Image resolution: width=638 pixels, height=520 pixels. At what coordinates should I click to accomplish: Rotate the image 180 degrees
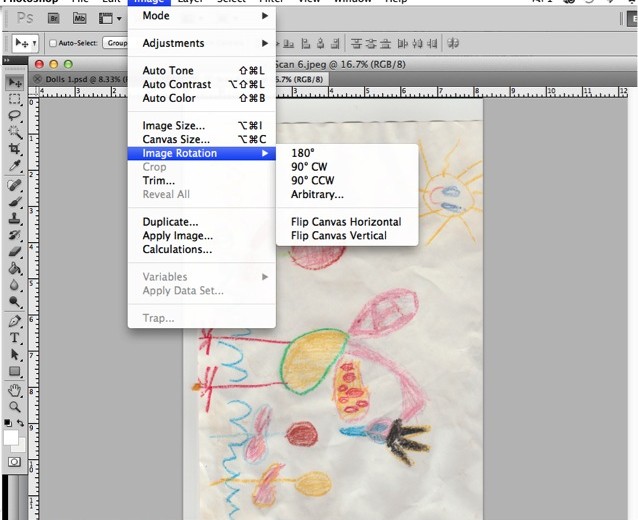point(347,153)
